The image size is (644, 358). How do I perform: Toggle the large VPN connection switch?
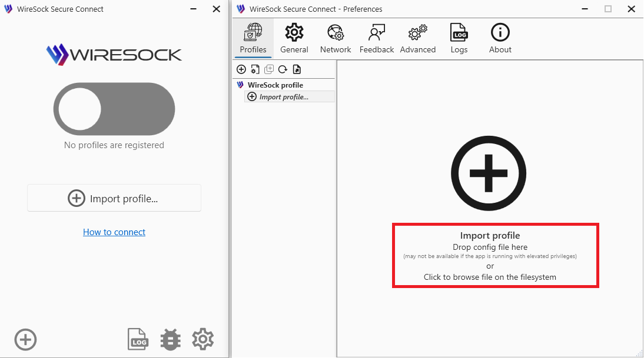pyautogui.click(x=114, y=109)
